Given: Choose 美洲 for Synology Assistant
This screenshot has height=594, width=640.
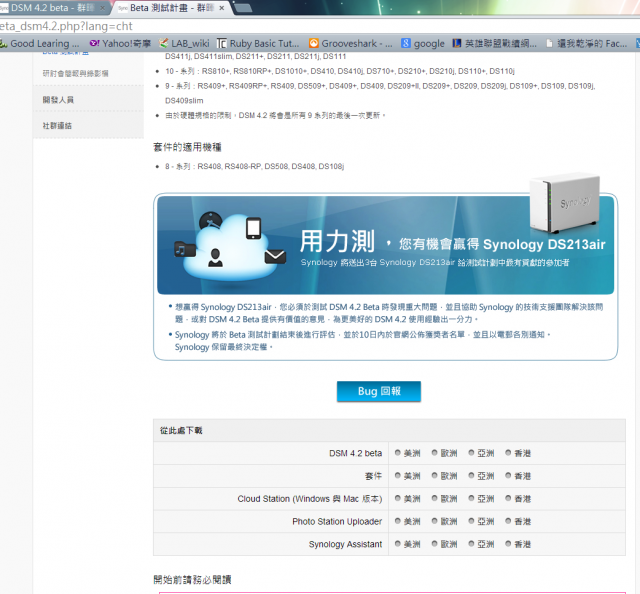Looking at the screenshot, I should click(398, 544).
